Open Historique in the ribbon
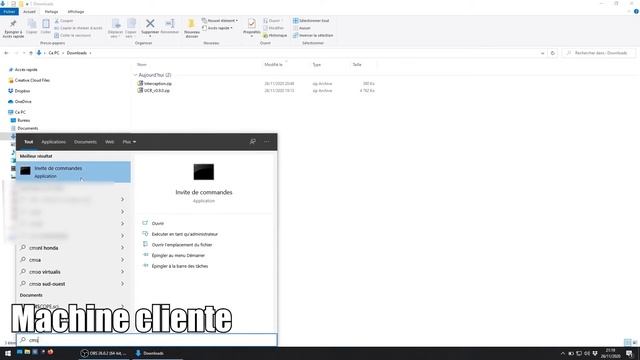 coord(275,36)
